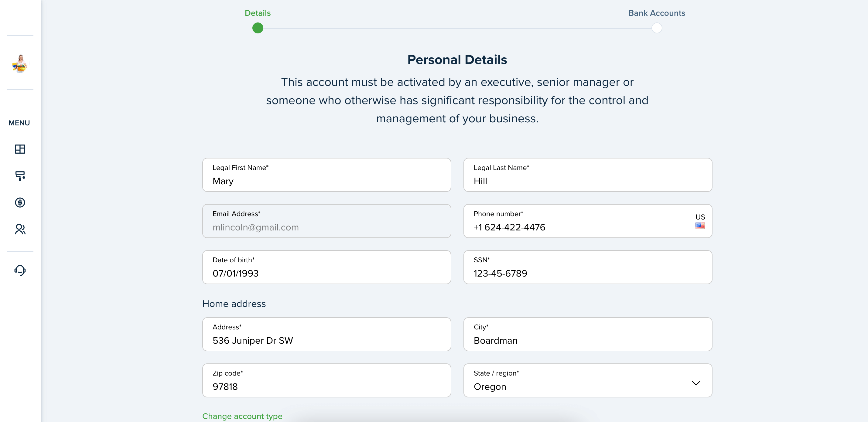868x422 pixels.
Task: Click the profile avatar picture in sidebar
Action: pos(20,64)
